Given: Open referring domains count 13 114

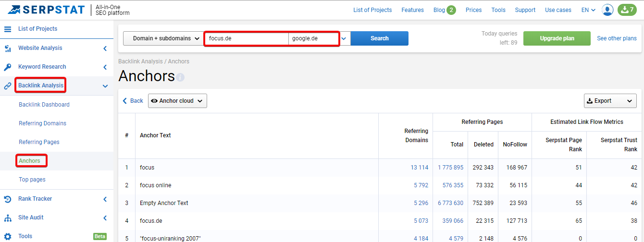Looking at the screenshot, I should [419, 168].
